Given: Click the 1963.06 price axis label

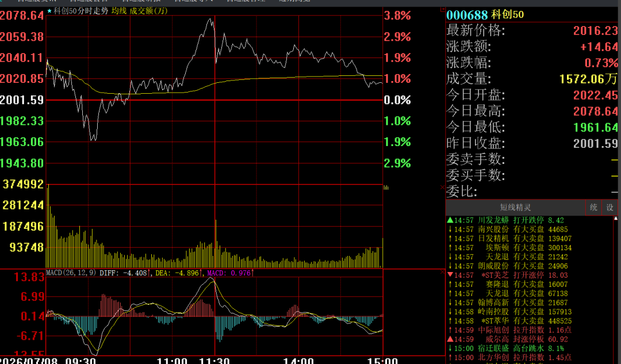Looking at the screenshot, I should (22, 142).
